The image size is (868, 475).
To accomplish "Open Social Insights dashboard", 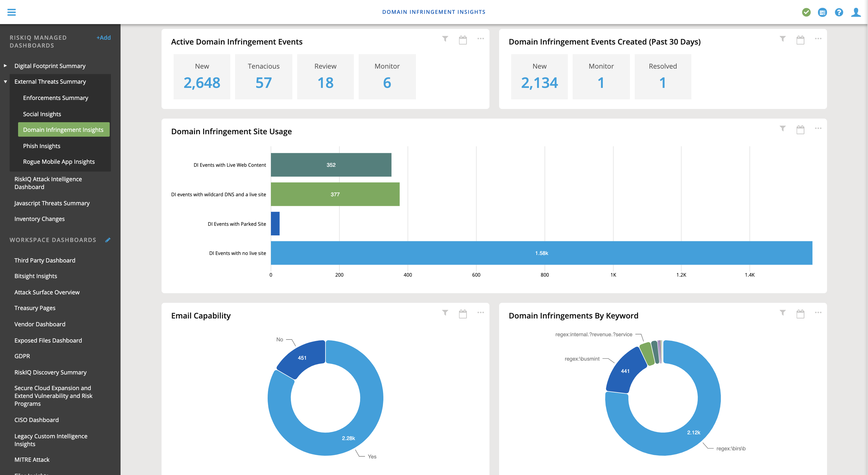I will (x=42, y=114).
